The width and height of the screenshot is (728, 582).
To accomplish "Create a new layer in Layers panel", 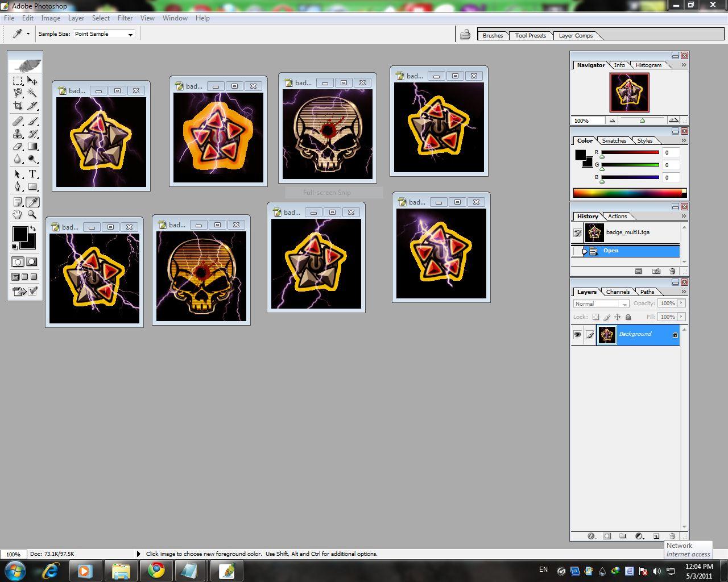I will pos(656,536).
